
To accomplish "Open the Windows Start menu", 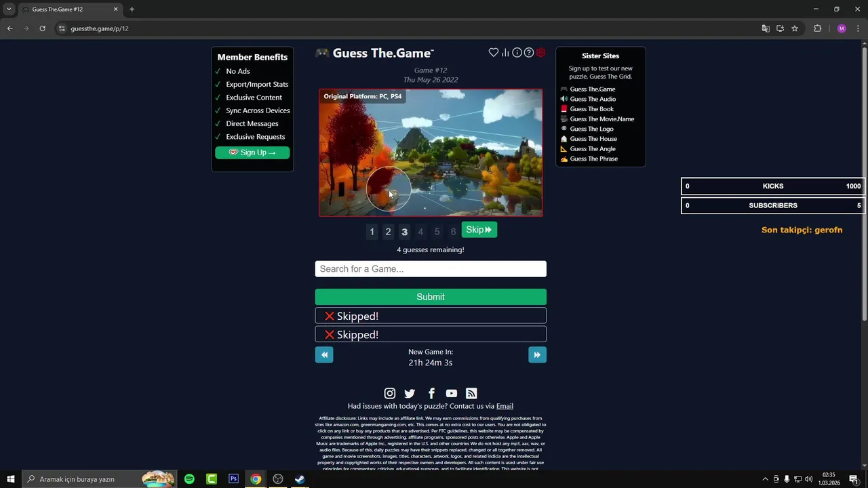I will tap(10, 479).
